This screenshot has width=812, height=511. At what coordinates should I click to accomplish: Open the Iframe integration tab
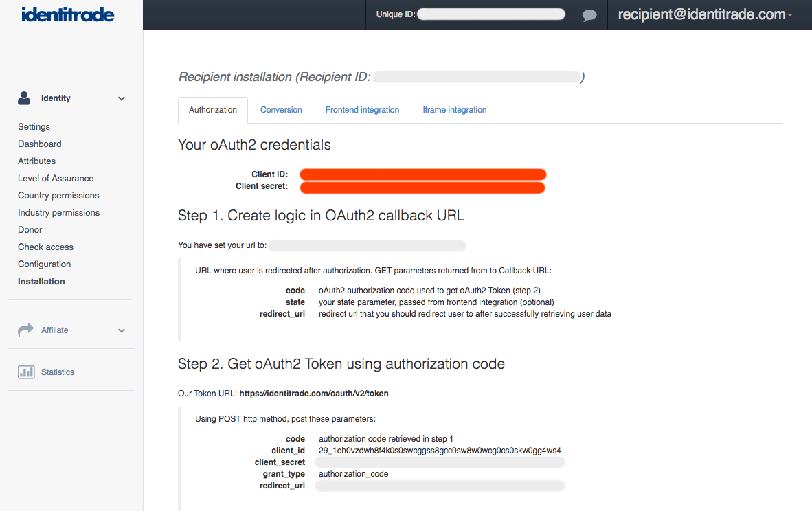(x=455, y=110)
